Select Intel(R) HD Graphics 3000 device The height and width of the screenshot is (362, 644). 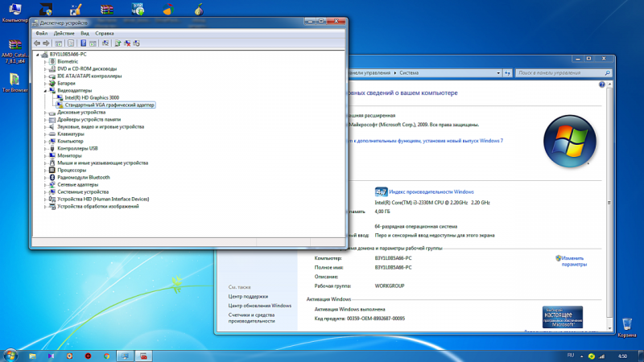pyautogui.click(x=88, y=97)
